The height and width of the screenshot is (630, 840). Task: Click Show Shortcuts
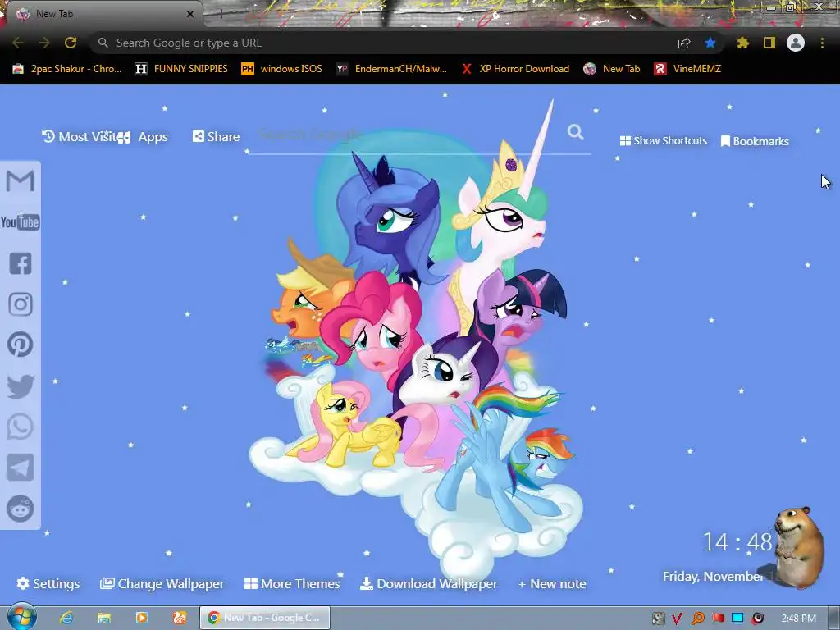coord(663,141)
